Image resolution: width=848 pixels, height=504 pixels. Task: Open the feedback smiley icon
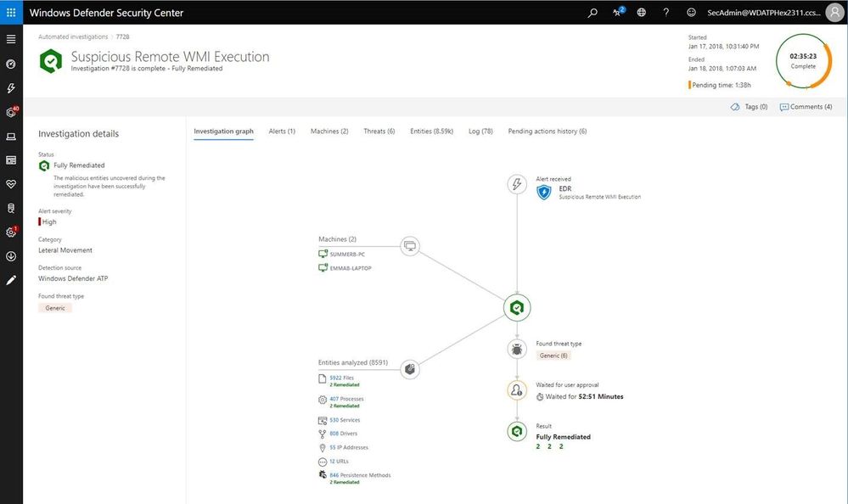point(691,12)
